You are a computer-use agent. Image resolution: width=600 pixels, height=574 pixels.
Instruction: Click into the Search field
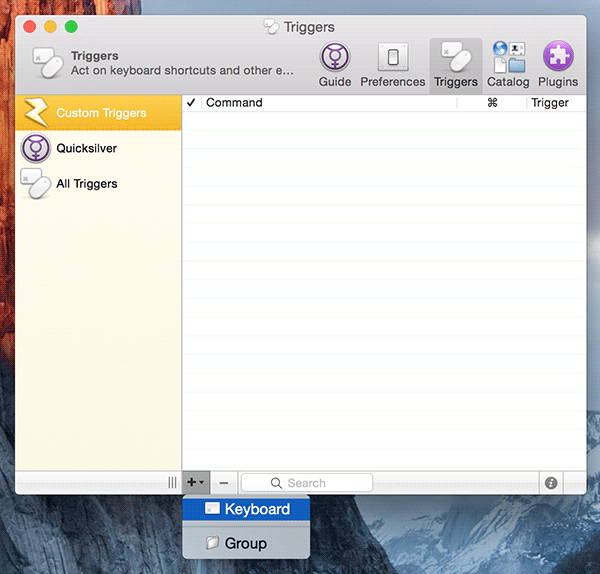[x=307, y=483]
